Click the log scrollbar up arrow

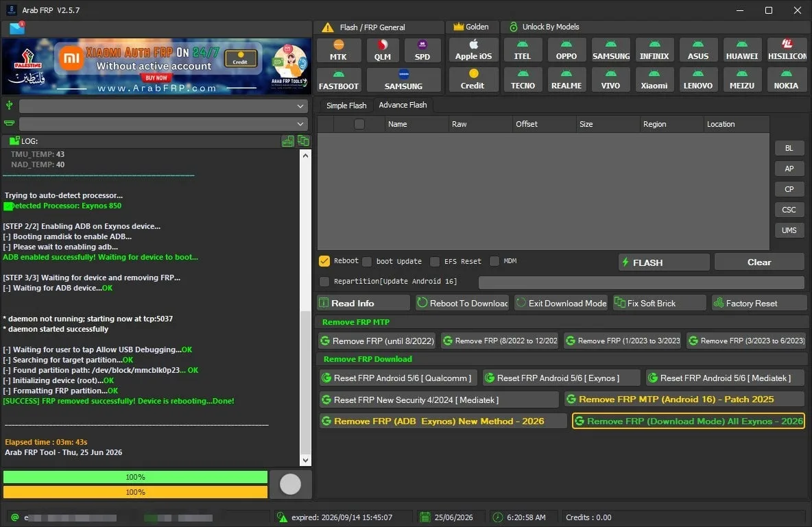coord(306,156)
